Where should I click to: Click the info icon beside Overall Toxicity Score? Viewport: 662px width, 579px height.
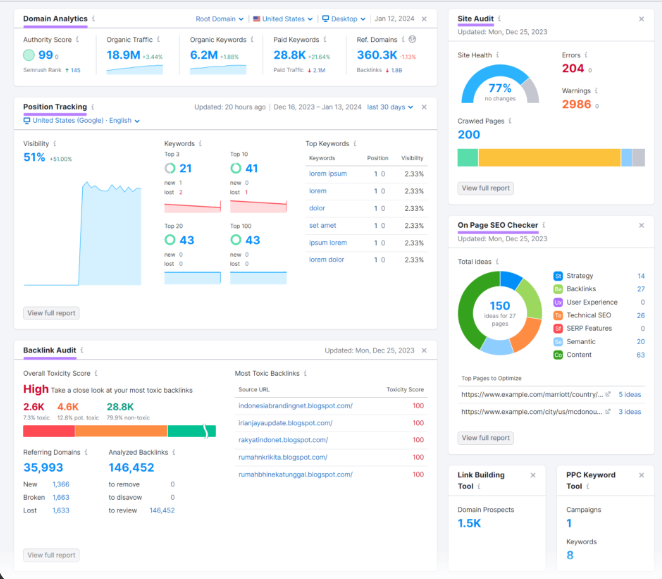click(x=96, y=373)
